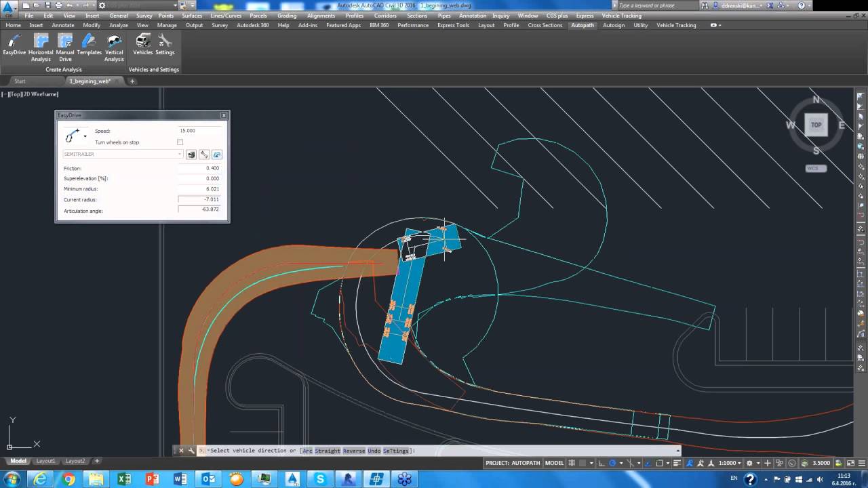The image size is (868, 488).
Task: Open the 1:1000 annotation scale dropdown
Action: point(730,463)
